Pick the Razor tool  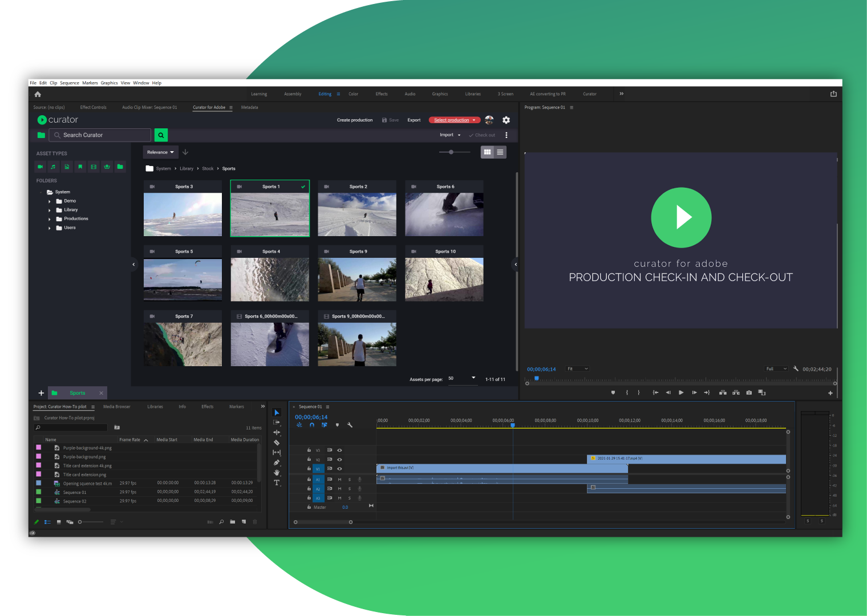coord(277,443)
